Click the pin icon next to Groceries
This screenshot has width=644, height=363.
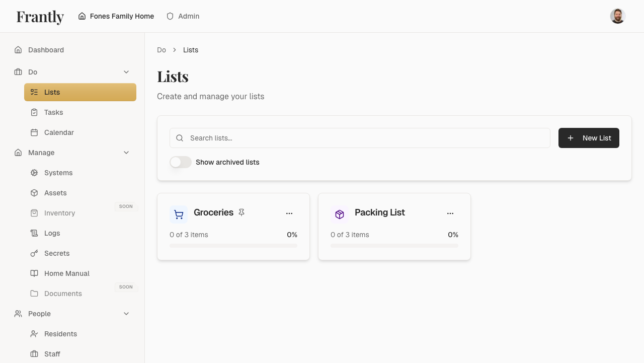242,212
